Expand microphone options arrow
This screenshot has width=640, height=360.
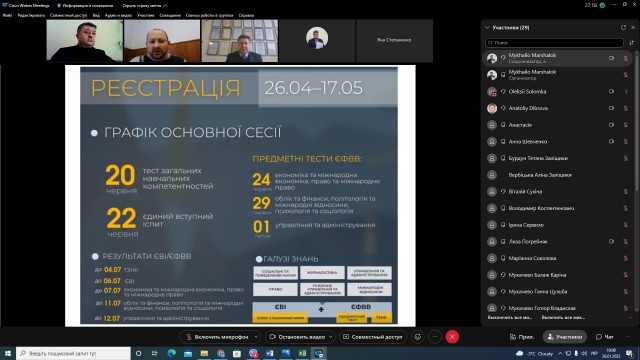[256, 337]
